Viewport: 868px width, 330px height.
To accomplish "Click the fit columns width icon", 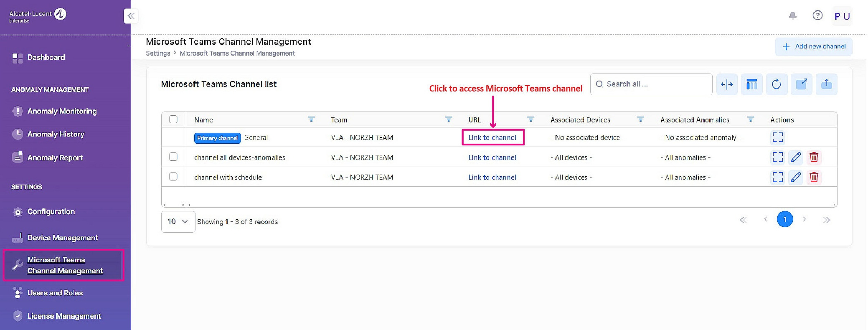I will (x=726, y=84).
